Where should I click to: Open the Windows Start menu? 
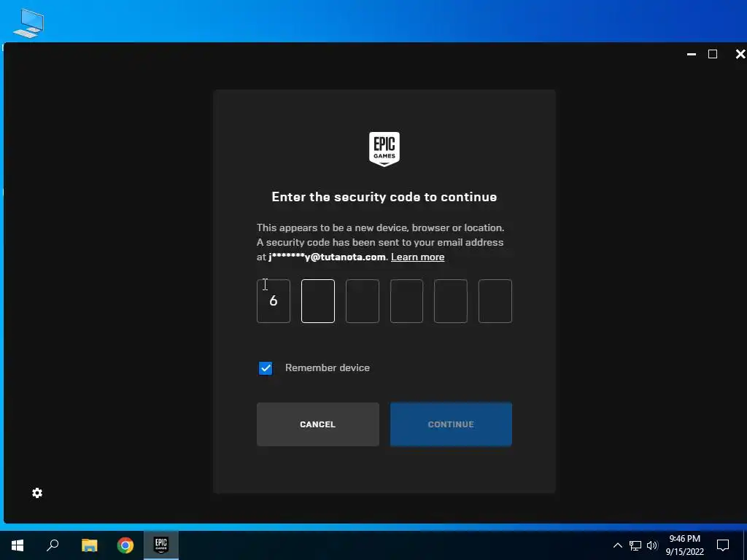[18, 545]
